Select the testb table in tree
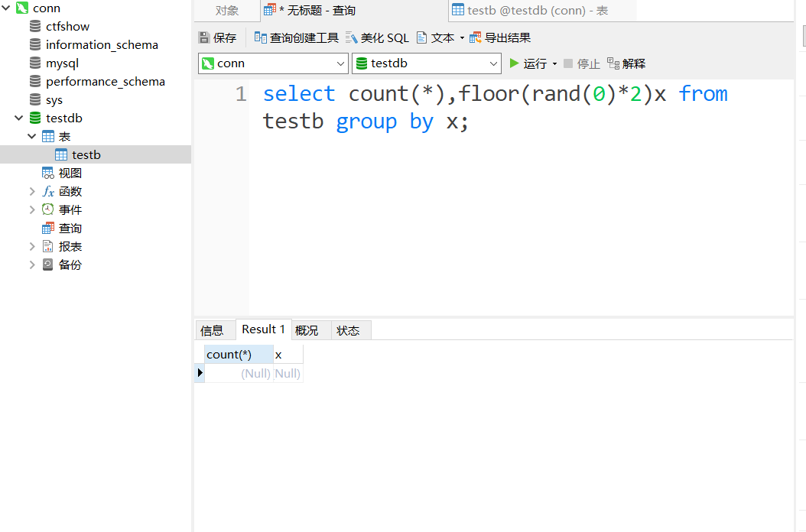 coord(86,155)
